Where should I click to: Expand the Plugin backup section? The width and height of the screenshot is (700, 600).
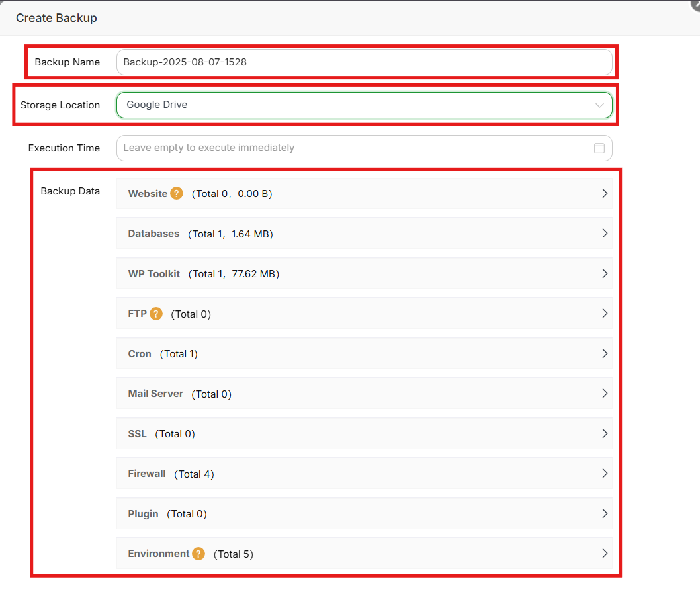click(x=364, y=513)
